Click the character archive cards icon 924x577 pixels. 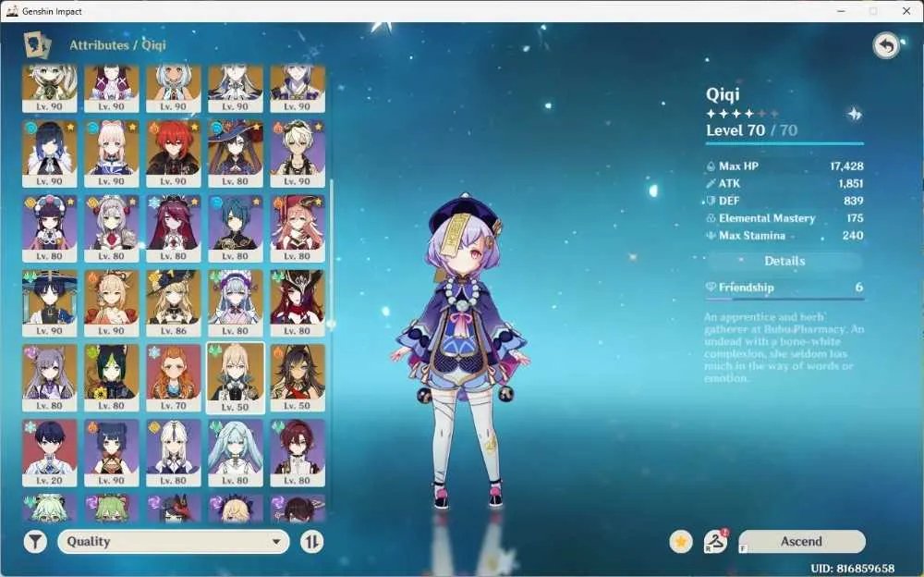[x=37, y=45]
